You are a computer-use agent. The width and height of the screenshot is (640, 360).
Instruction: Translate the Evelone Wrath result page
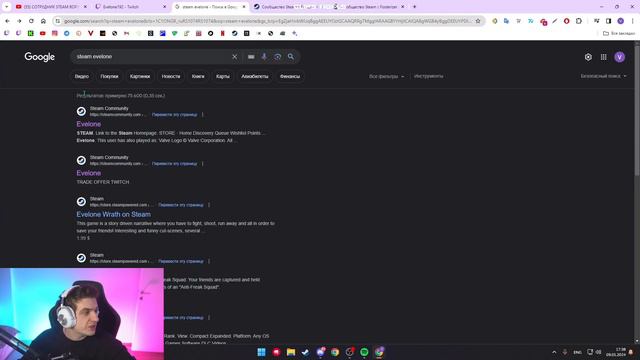tap(181, 205)
